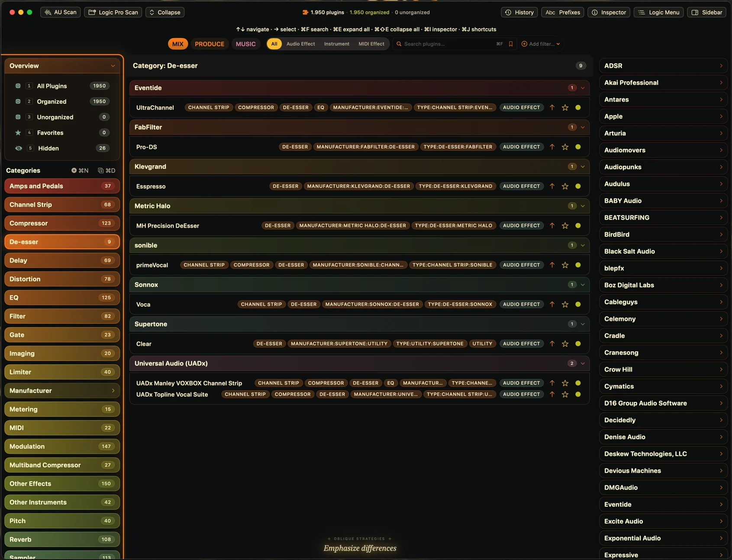732x560 pixels.
Task: Collapse the FabFilter group chevron
Action: [583, 127]
